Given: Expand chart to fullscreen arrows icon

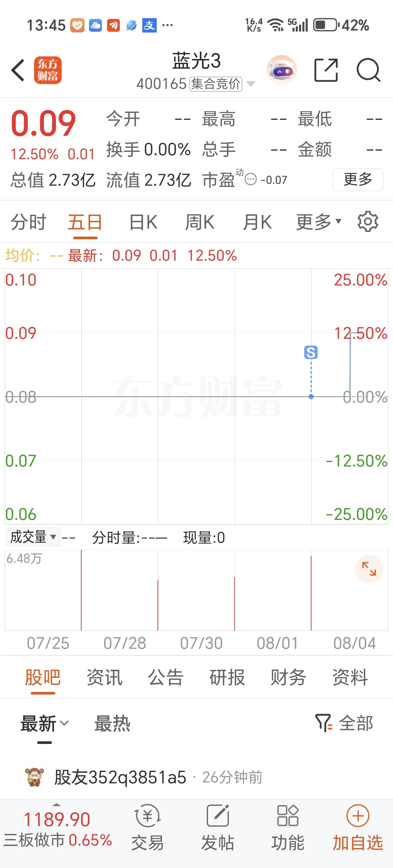Looking at the screenshot, I should (369, 569).
